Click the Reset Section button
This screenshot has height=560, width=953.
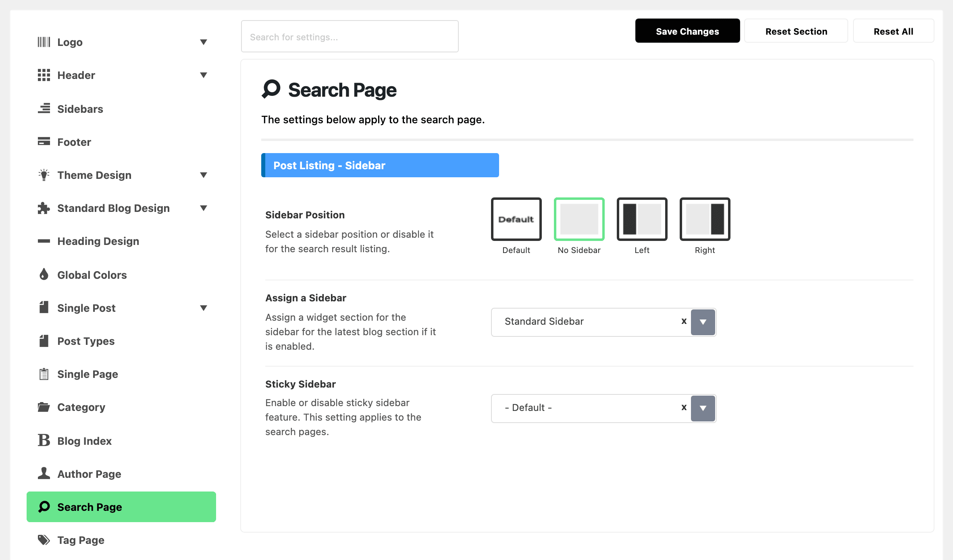click(x=796, y=31)
